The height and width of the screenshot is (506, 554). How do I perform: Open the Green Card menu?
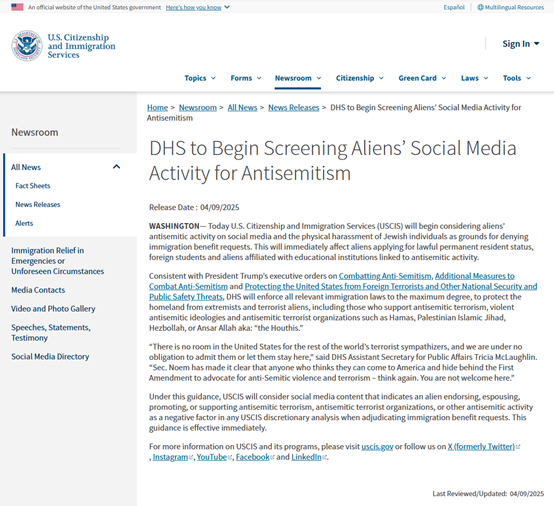(422, 78)
